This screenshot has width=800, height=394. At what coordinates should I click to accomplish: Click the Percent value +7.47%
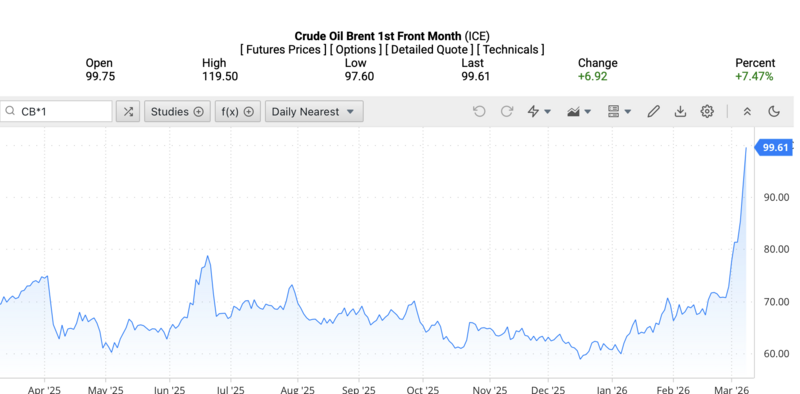tap(754, 77)
